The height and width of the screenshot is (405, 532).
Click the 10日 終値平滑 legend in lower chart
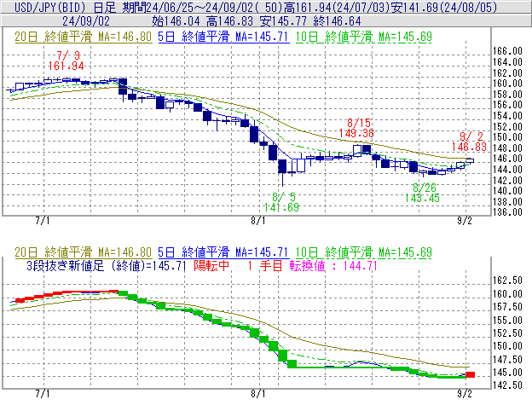pos(364,252)
